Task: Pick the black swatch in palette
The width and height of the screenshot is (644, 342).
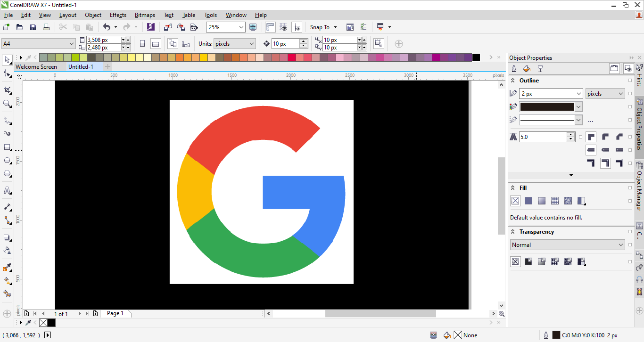Action: (x=476, y=57)
